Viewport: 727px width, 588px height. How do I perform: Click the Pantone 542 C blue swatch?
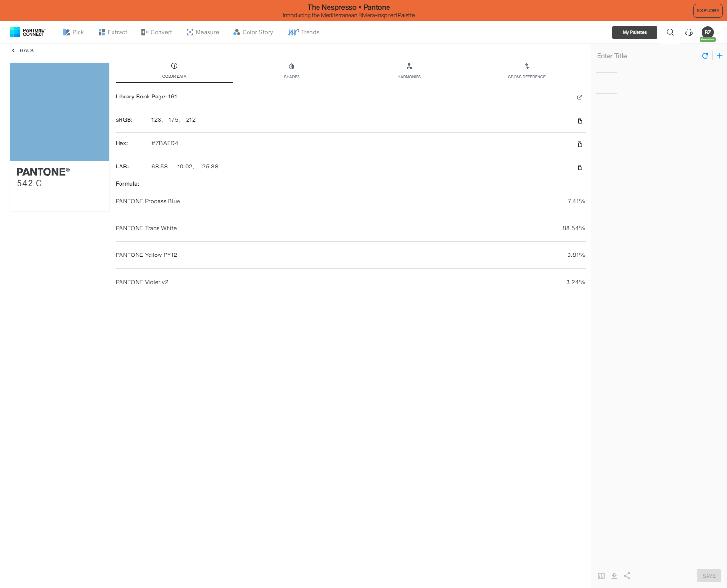(60, 112)
